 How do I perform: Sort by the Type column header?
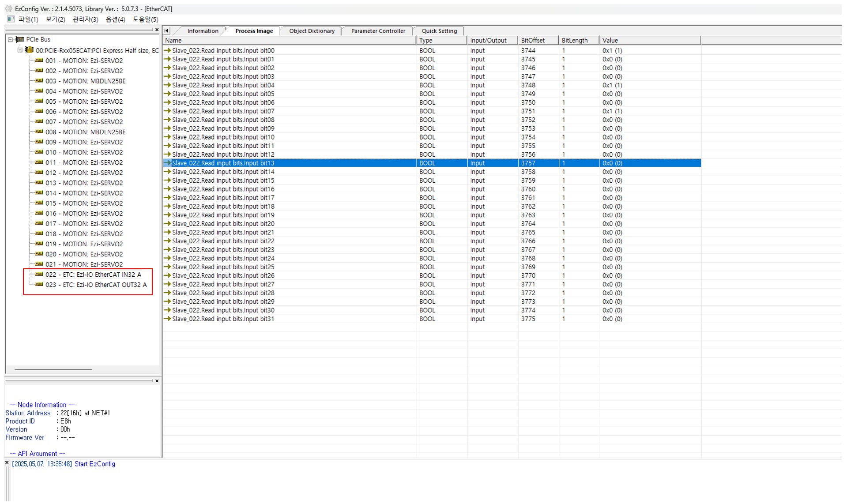(441, 40)
